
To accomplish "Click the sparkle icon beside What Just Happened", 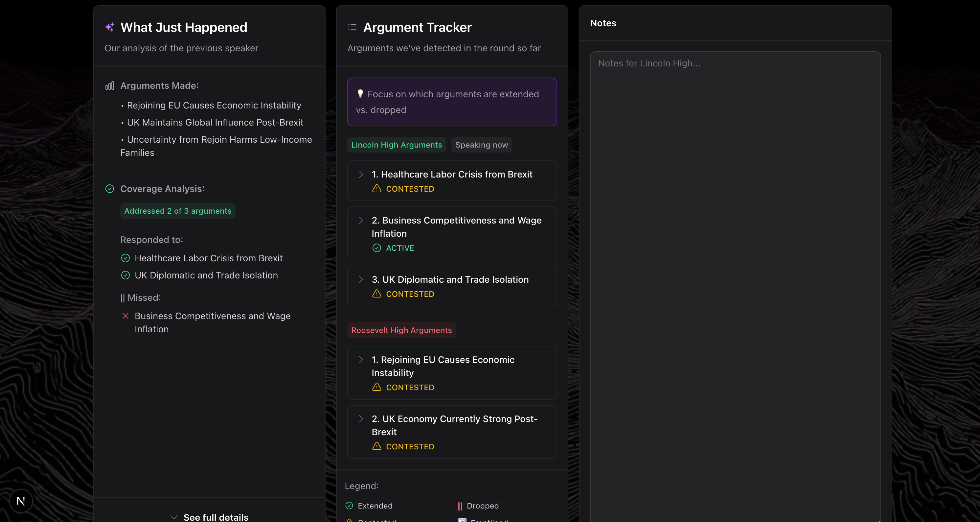I will 110,27.
